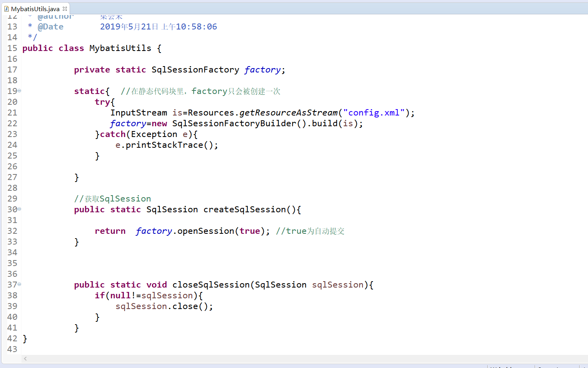Click the static block comment on line 19
The height and width of the screenshot is (368, 588).
point(201,91)
